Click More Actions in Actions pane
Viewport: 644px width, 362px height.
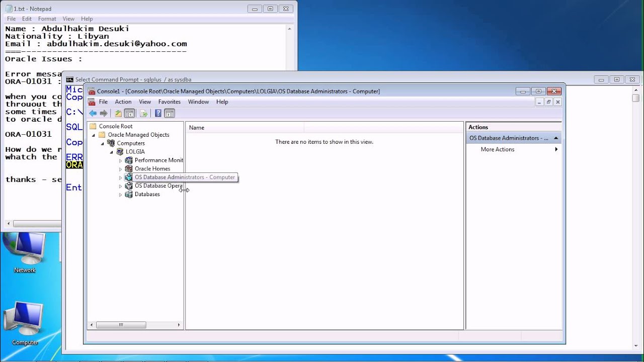coord(498,149)
